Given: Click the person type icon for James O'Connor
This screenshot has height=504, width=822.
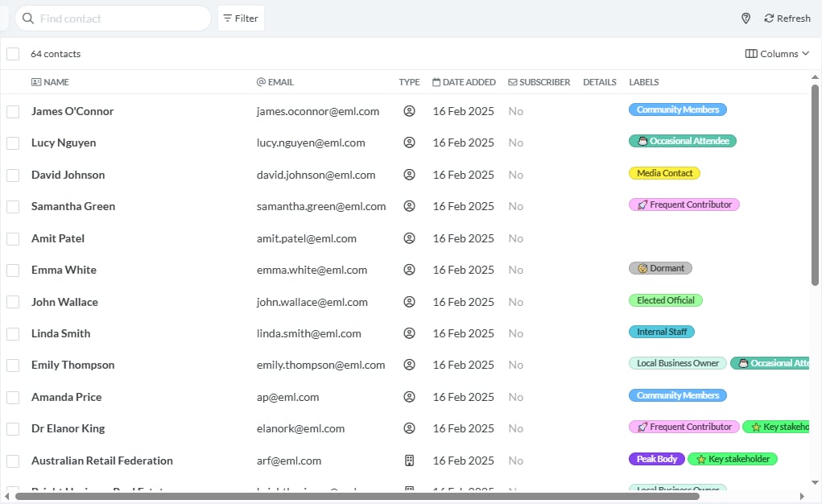Looking at the screenshot, I should coord(410,111).
